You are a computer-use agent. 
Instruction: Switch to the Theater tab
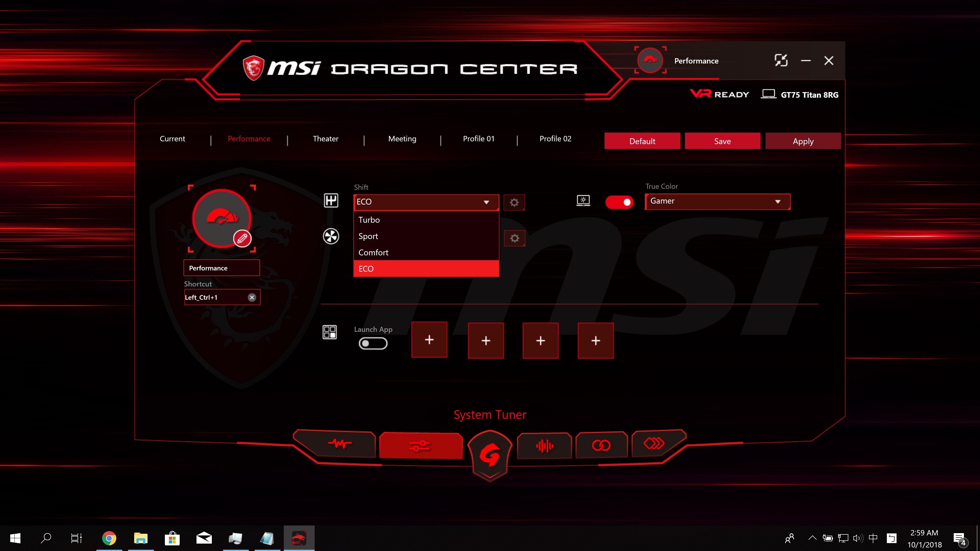pos(326,139)
